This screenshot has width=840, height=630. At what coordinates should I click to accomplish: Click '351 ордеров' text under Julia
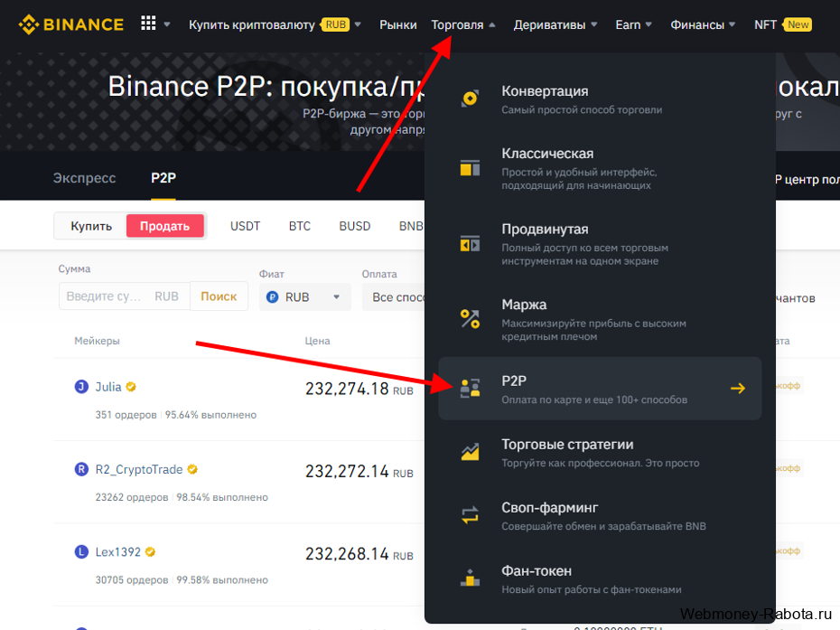[126, 415]
